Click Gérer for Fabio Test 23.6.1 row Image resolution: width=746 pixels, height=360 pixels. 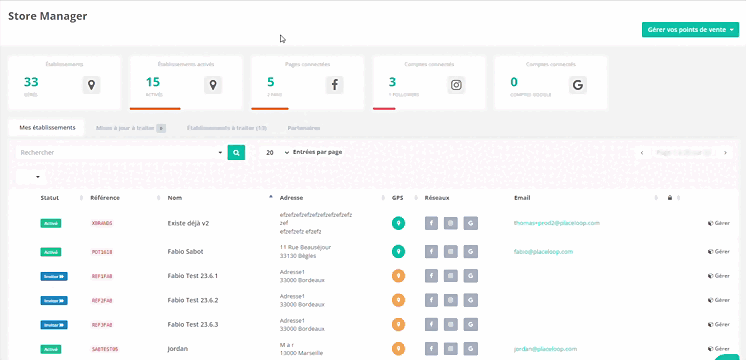click(719, 276)
